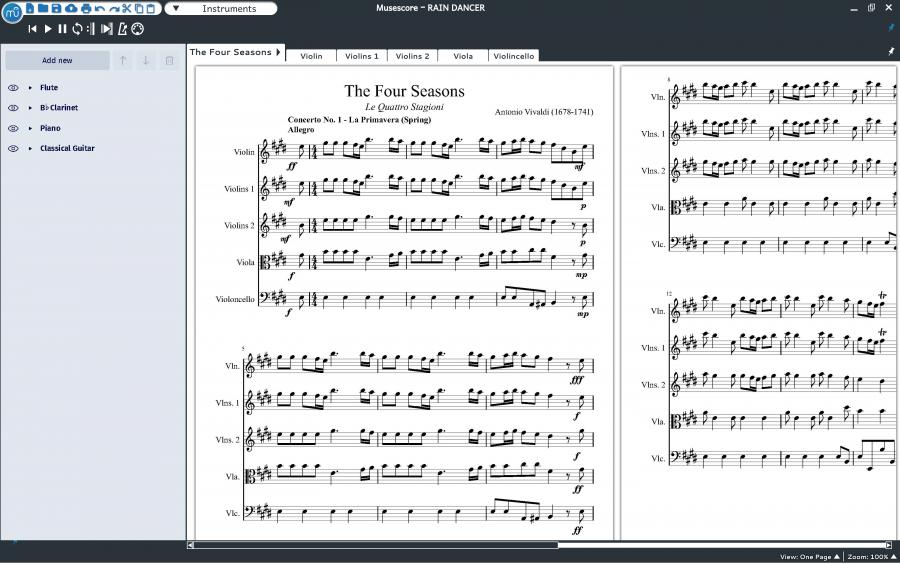Open the Violin part tab
Screen dimensions: 900x564
tap(311, 56)
